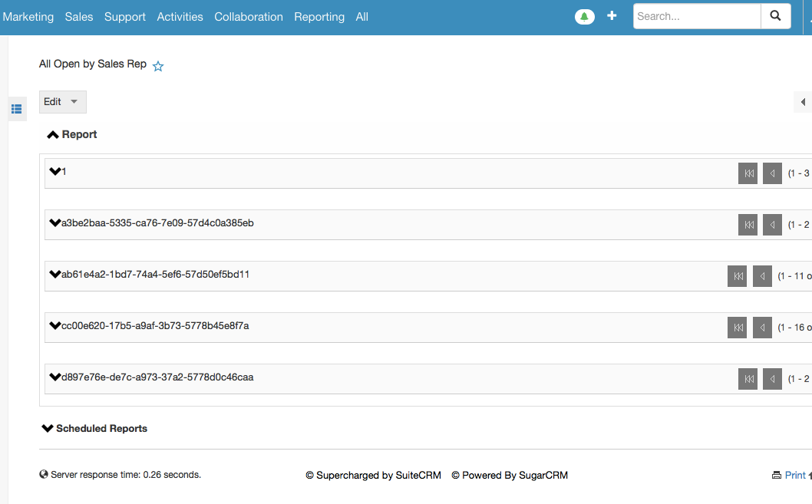Toggle the sidebar list icon
This screenshot has height=504, width=812.
tap(17, 109)
